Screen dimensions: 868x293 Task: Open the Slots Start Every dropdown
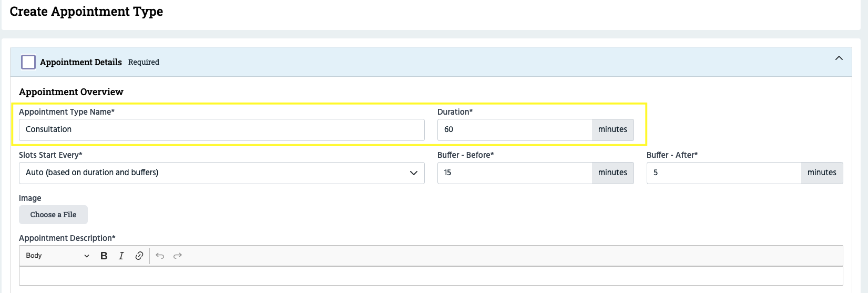221,173
